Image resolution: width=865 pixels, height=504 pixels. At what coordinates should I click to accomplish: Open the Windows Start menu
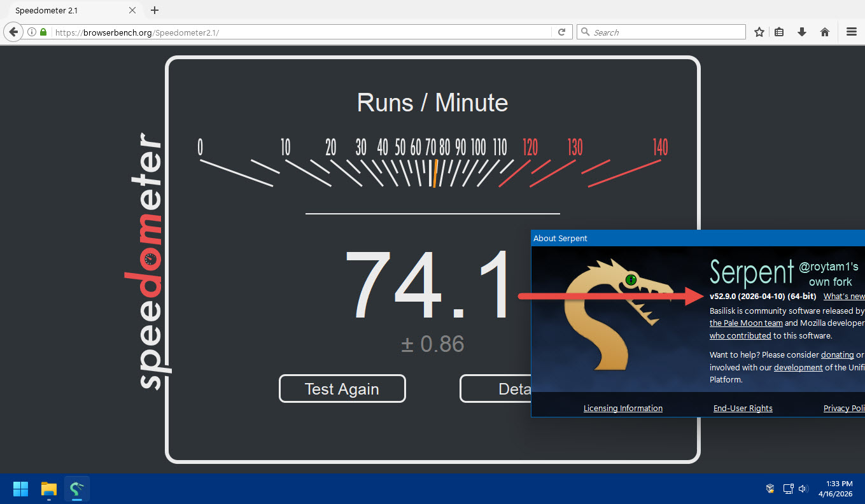pyautogui.click(x=21, y=489)
